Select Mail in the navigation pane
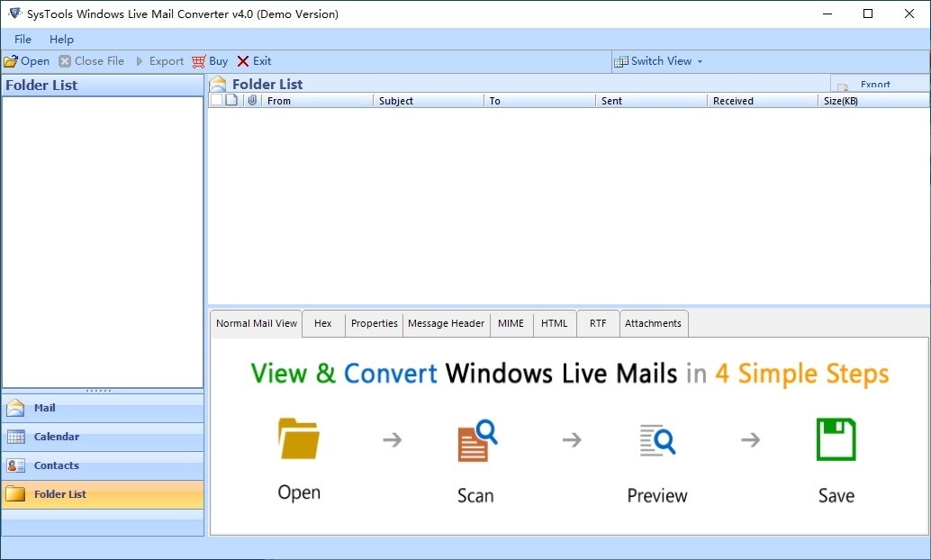Screen dimensions: 931x560 pyautogui.click(x=103, y=408)
